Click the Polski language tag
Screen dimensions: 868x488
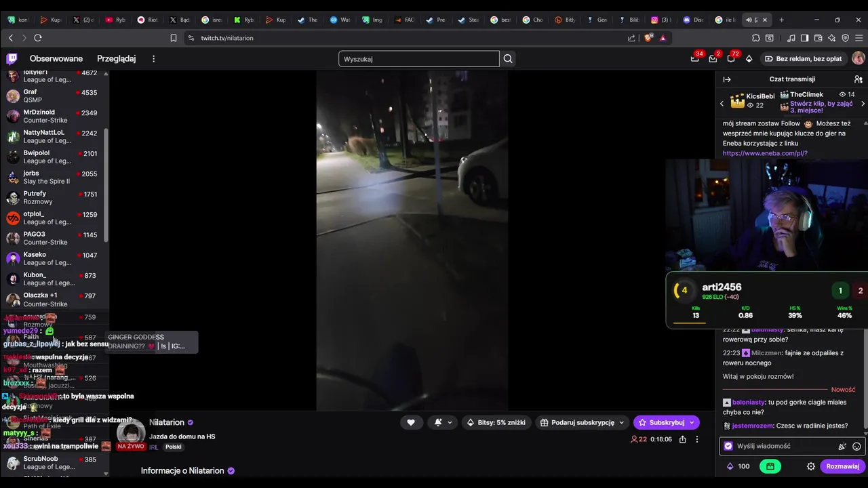(x=174, y=447)
